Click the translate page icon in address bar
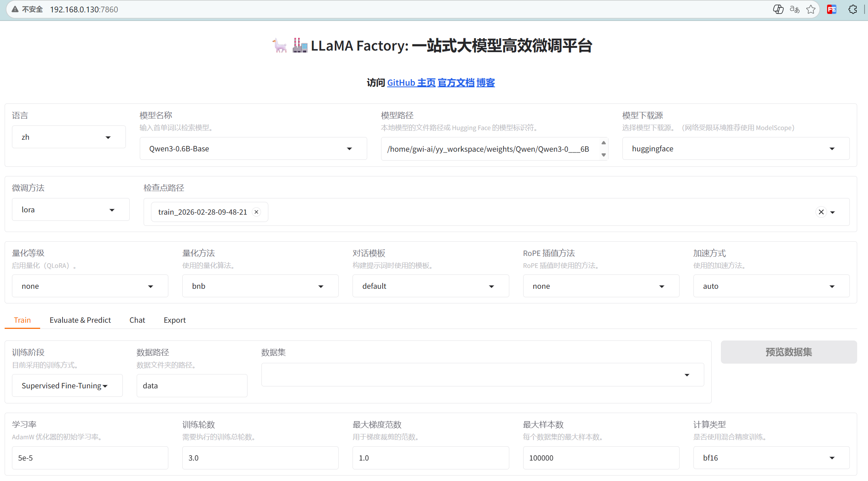 (x=794, y=9)
